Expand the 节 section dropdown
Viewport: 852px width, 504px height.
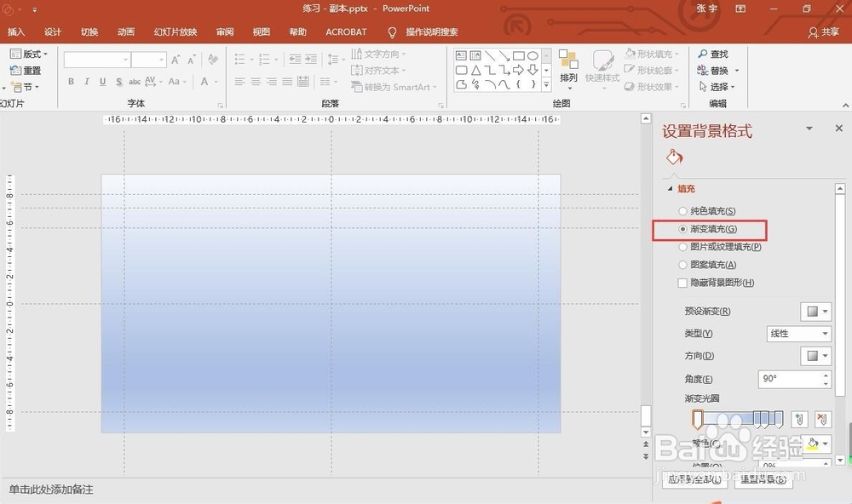(x=26, y=87)
